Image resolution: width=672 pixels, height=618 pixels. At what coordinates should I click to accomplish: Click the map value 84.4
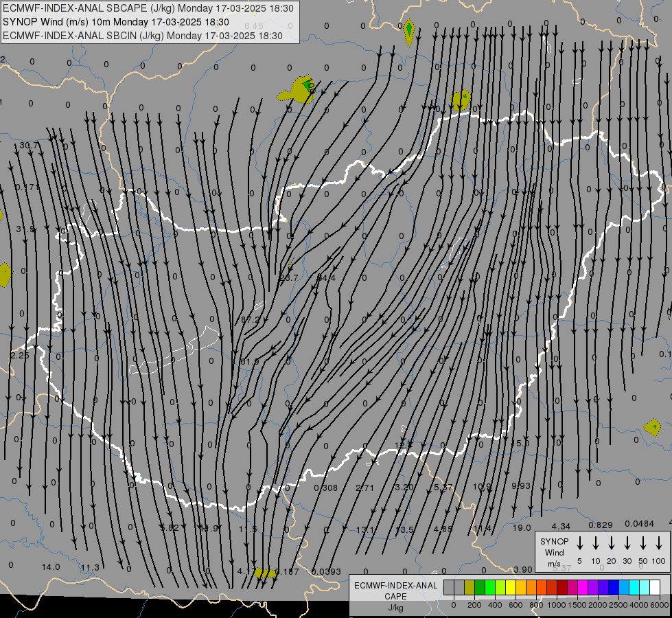click(327, 278)
